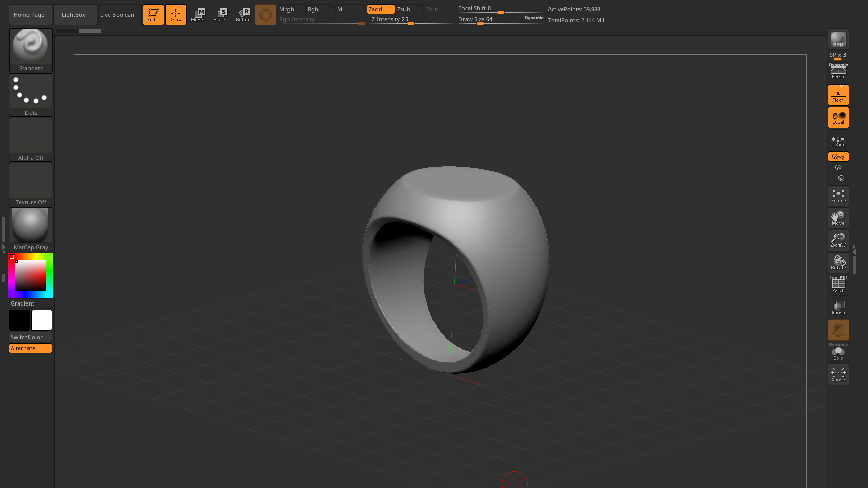The image size is (868, 488).
Task: Toggle Dynamic draw size
Action: (x=534, y=18)
